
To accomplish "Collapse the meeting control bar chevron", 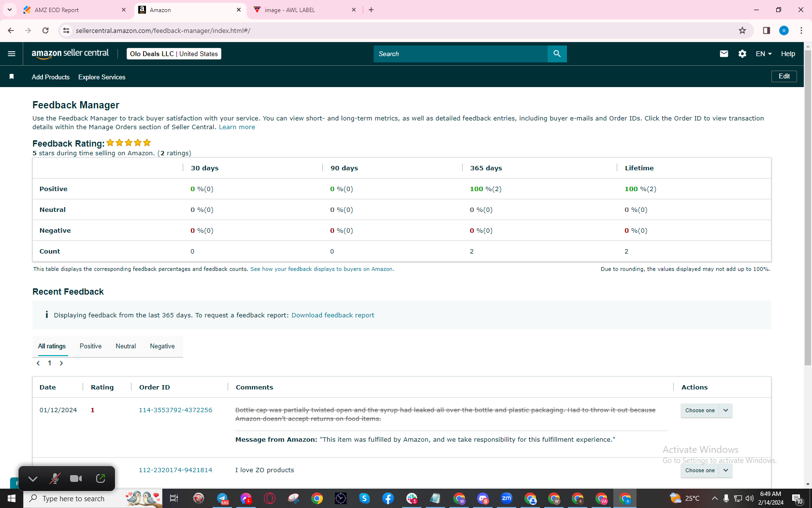I will (33, 478).
